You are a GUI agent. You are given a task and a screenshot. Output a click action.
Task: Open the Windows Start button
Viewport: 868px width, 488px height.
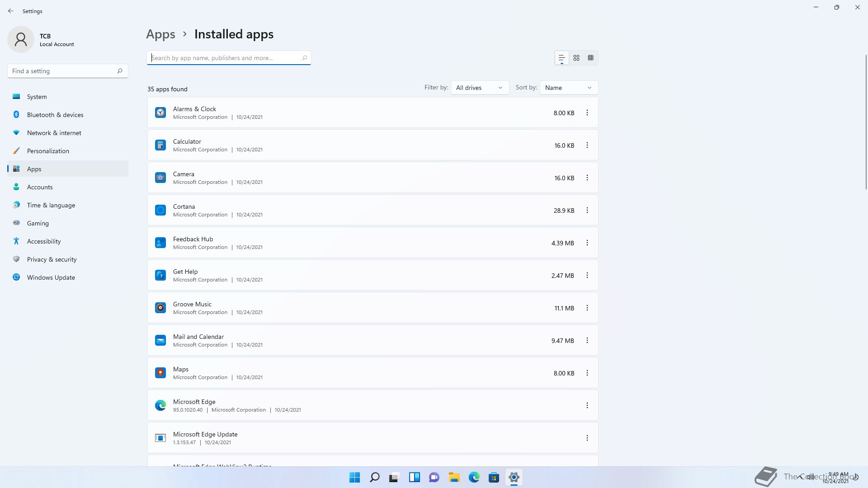coord(354,477)
